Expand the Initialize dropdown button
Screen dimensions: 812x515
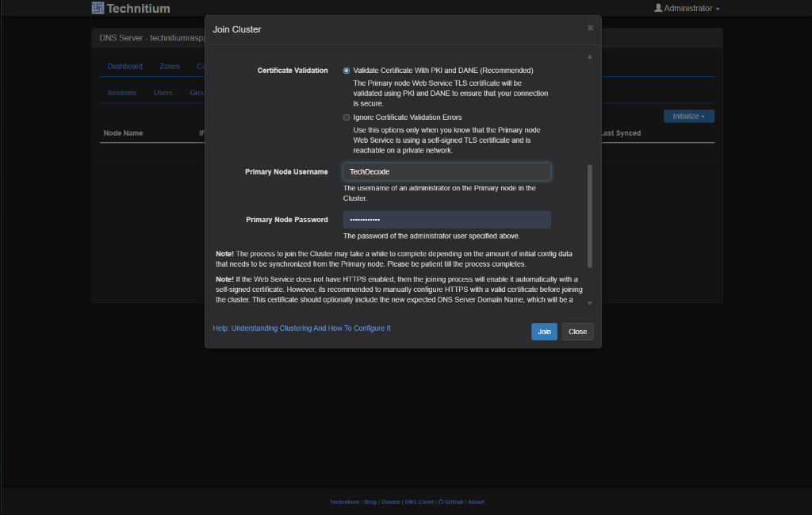[689, 116]
